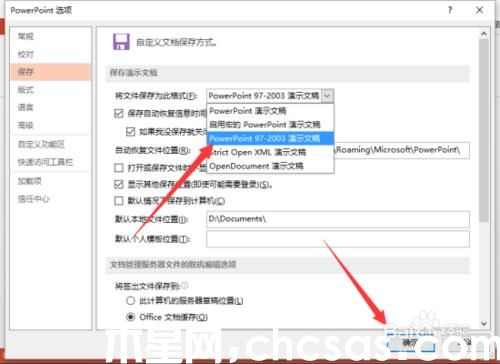Image resolution: width=500 pixels, height=364 pixels.
Task: Click the scrollbar down arrow
Action: [484, 323]
